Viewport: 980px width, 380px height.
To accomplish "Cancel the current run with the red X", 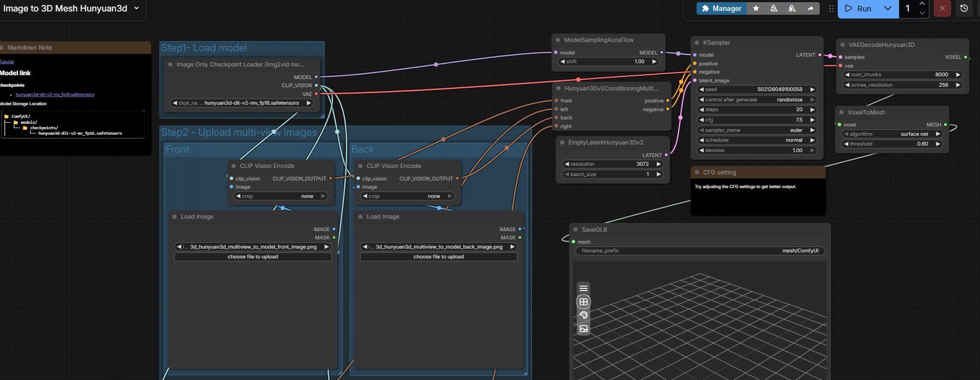I will tap(942, 8).
